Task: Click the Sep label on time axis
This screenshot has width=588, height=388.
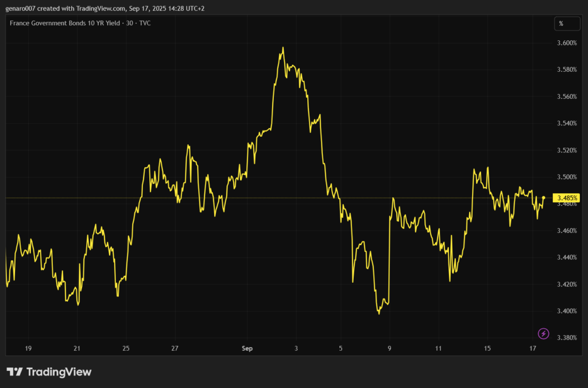Action: coord(247,348)
